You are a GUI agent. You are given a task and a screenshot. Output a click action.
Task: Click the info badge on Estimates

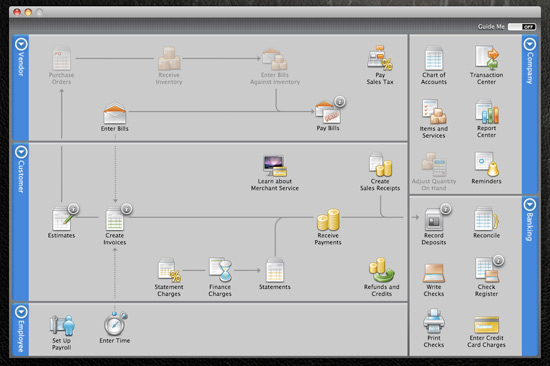pyautogui.click(x=73, y=209)
